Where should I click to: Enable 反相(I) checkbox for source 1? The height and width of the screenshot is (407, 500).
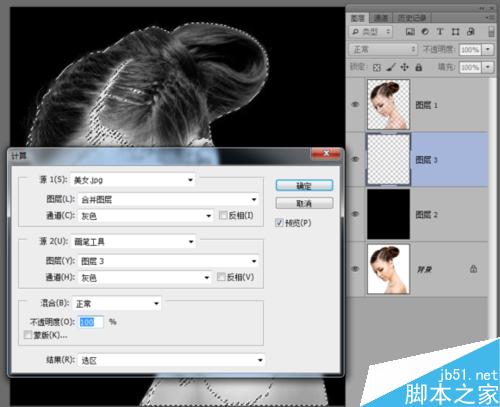[223, 215]
